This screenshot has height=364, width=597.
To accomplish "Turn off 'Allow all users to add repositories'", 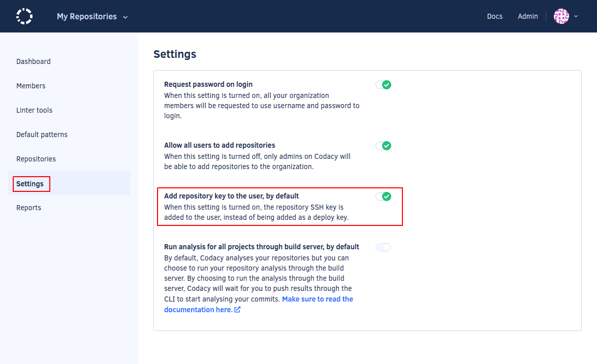I will pos(383,145).
